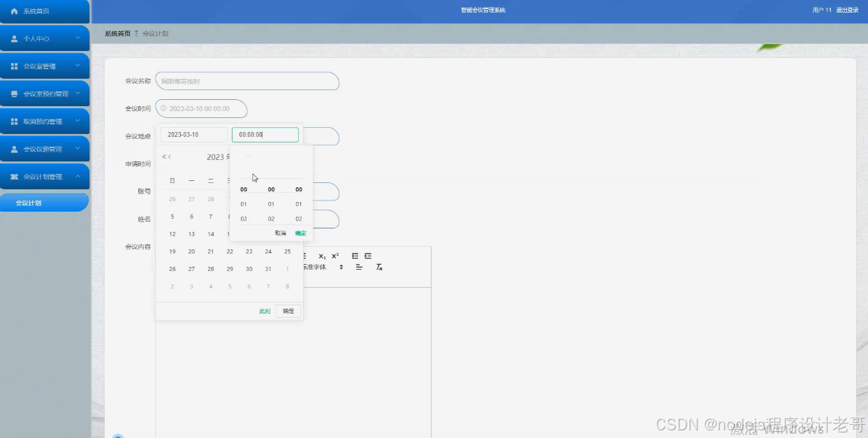Screen dimensions: 868x438
Task: Open the 会议计划 submenu item
Action: (44, 203)
